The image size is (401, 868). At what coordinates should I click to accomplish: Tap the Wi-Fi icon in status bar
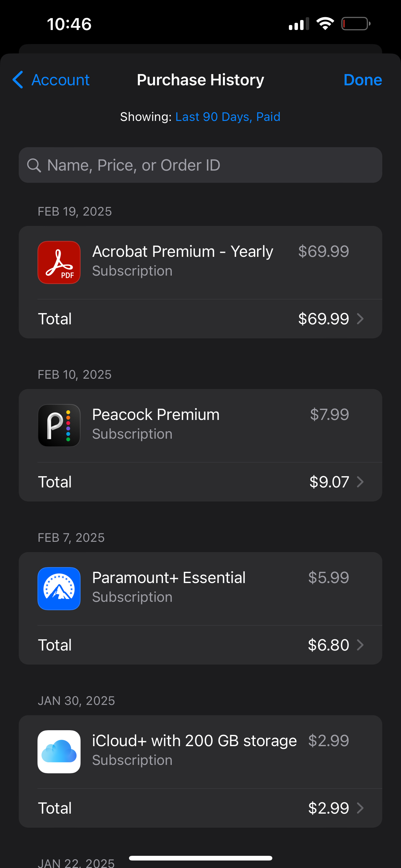coord(325,23)
